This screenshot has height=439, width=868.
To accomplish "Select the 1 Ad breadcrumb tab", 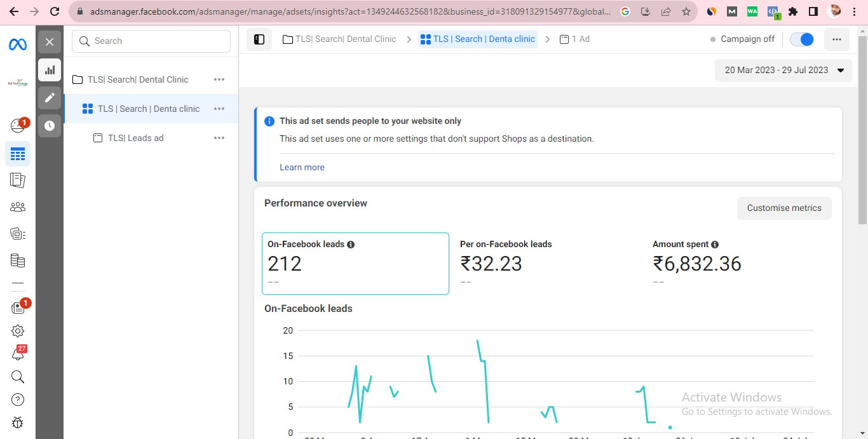I will (574, 39).
